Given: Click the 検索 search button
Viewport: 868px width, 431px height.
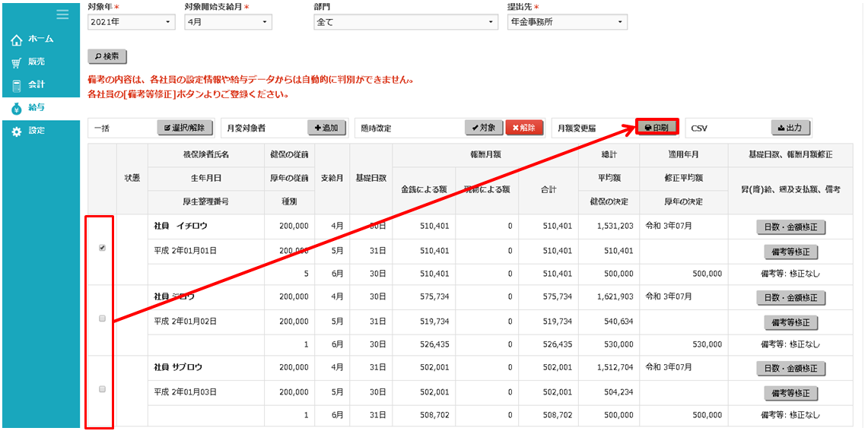Looking at the screenshot, I should pos(107,56).
